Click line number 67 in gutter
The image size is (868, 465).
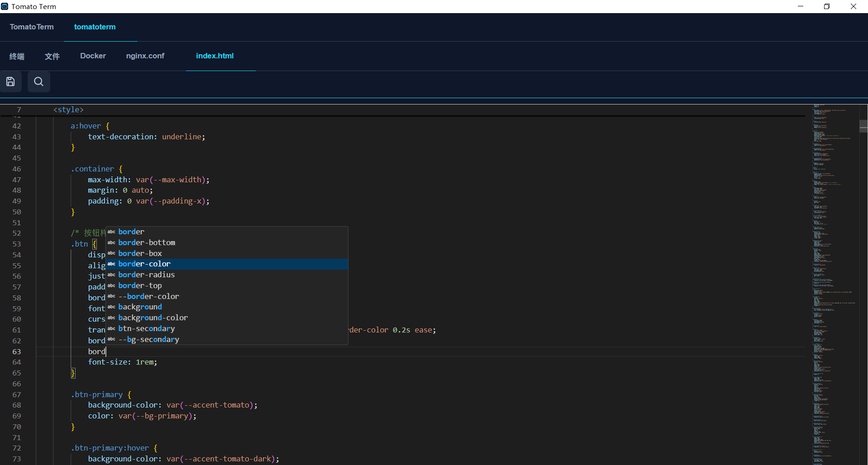pyautogui.click(x=17, y=395)
